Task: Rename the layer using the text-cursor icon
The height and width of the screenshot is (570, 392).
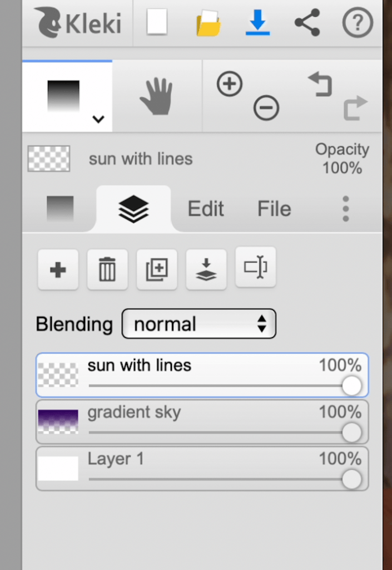Action: [x=256, y=267]
